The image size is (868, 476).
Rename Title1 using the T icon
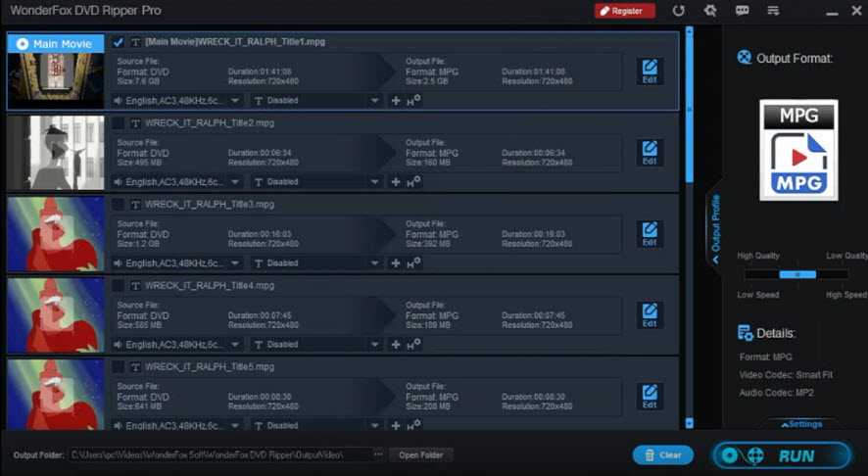(135, 42)
